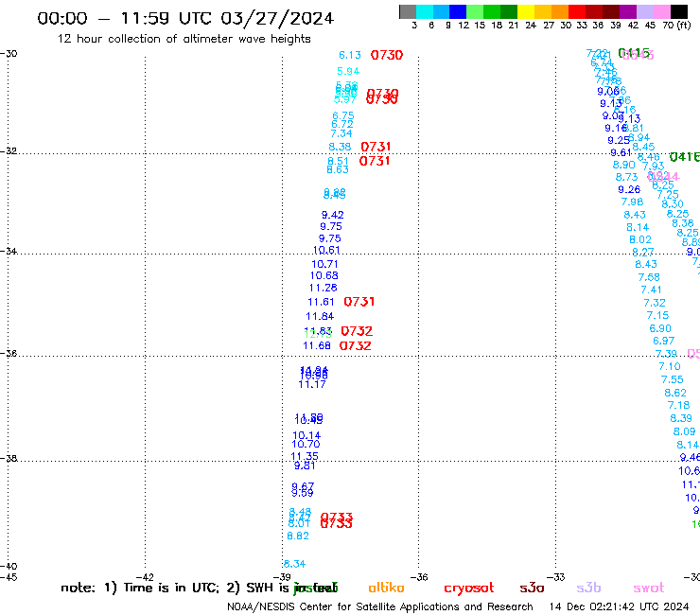Click the red 0732 label beside 11.68
The width and height of the screenshot is (700, 615).
(x=355, y=345)
